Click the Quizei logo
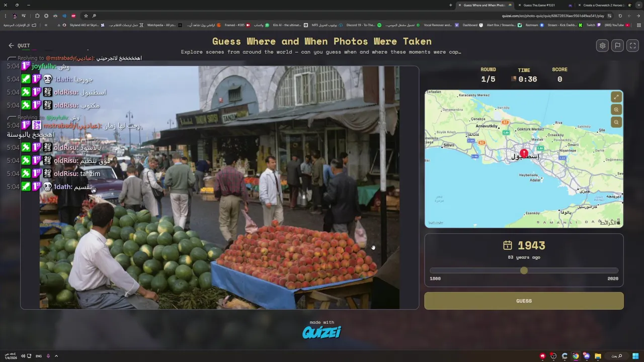Image resolution: width=644 pixels, height=362 pixels. click(321, 332)
